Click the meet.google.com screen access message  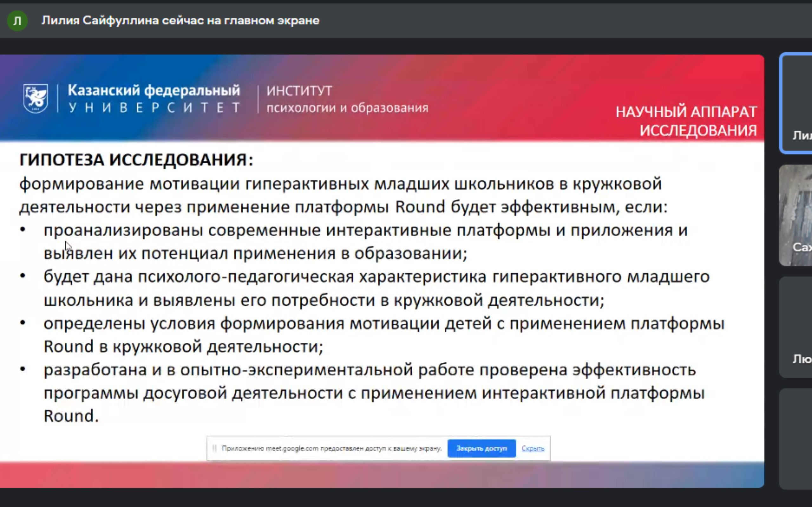(331, 448)
